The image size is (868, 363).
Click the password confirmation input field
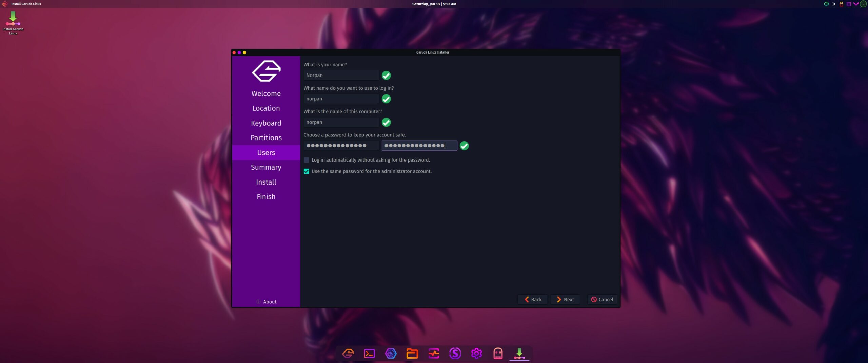(419, 146)
